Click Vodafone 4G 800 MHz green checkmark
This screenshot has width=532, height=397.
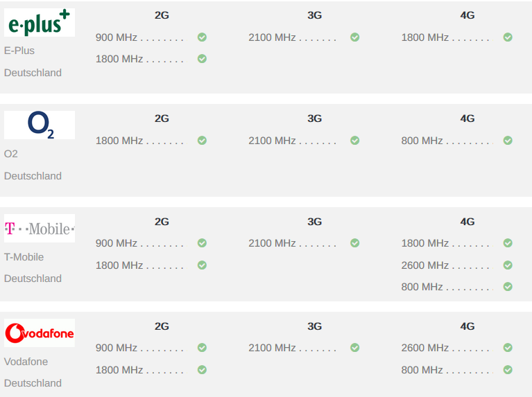click(508, 370)
